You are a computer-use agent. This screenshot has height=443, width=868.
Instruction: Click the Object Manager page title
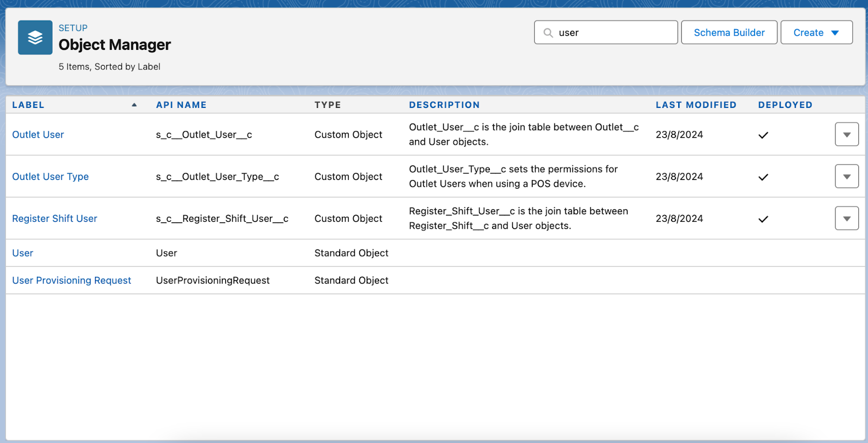(114, 44)
